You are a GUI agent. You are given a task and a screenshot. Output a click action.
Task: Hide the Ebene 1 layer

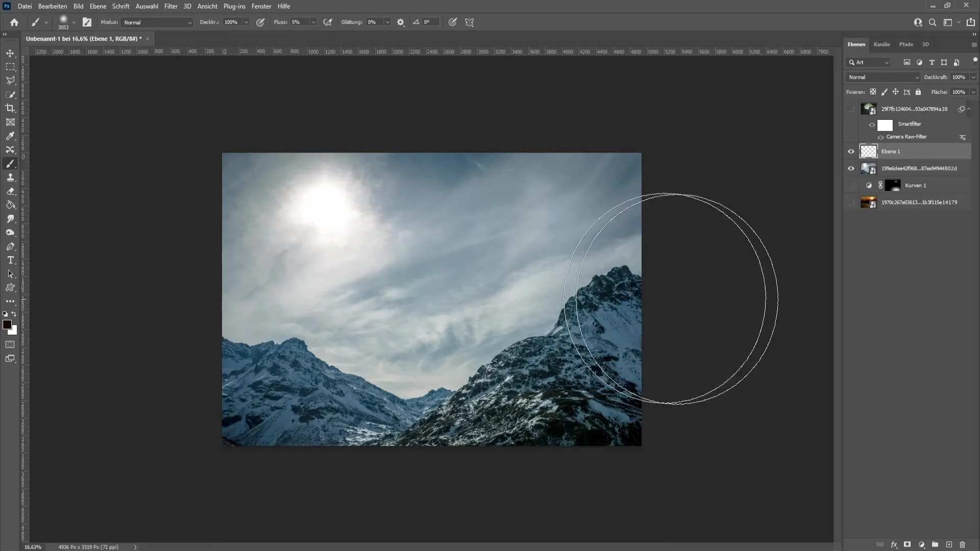(x=851, y=152)
